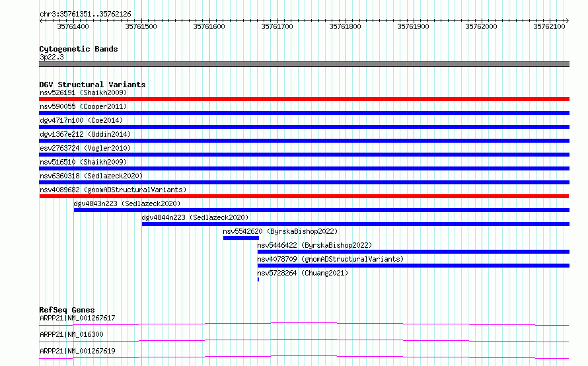Click the chr3:35761351..35762126 region label

pyautogui.click(x=85, y=15)
